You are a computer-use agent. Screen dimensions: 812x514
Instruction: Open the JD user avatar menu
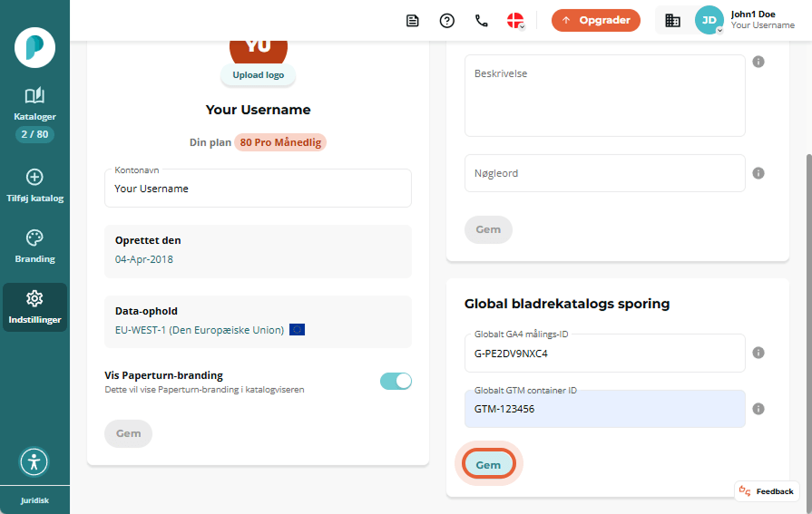click(709, 20)
